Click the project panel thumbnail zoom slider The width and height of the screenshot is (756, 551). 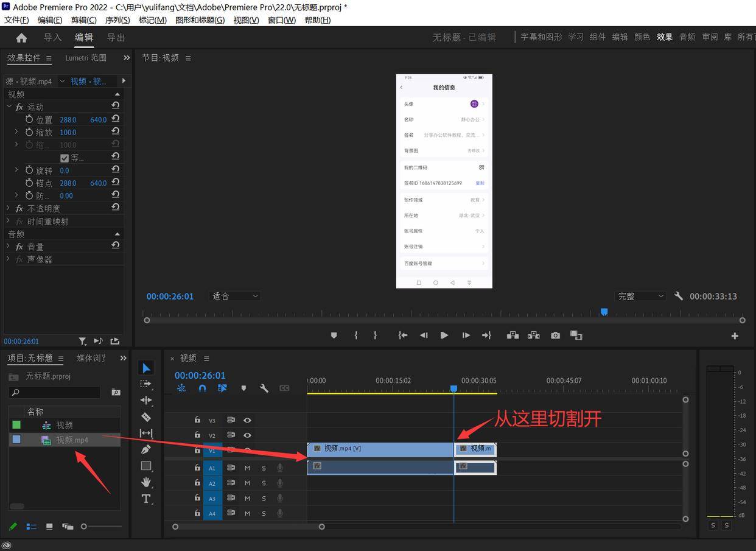84,527
